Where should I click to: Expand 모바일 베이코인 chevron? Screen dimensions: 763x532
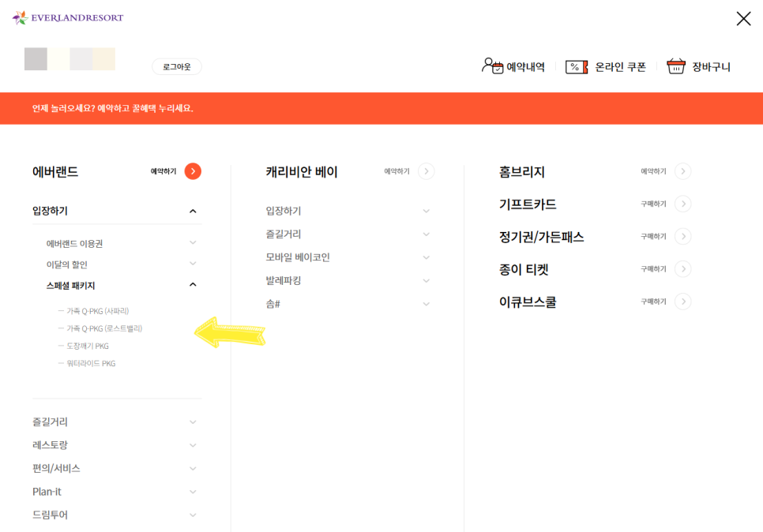tap(427, 258)
